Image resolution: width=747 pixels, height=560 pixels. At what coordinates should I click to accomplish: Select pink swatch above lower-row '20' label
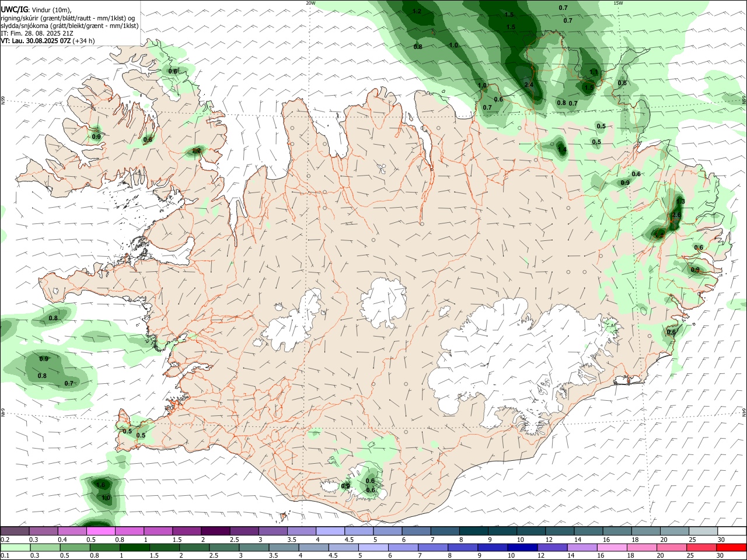point(672,548)
